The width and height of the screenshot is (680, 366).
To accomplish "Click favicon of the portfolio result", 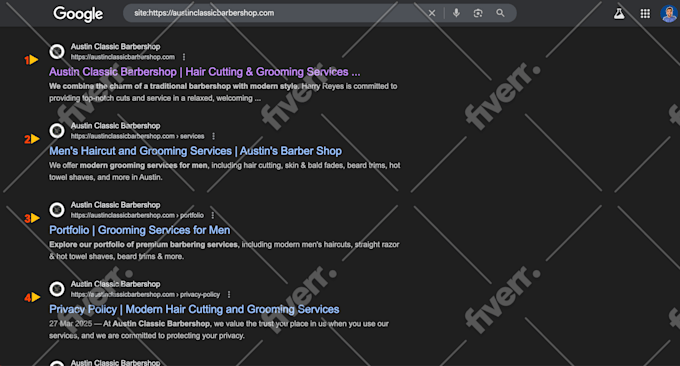I will pyautogui.click(x=57, y=210).
